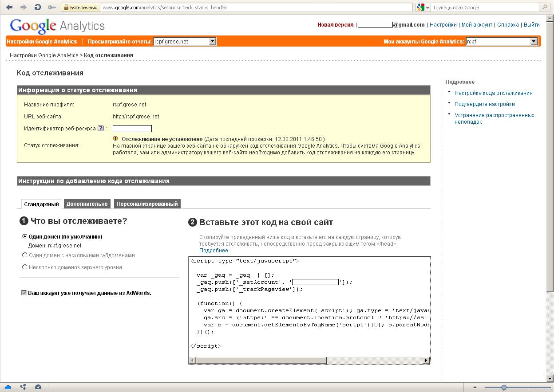Click the page vertical scrollbar up arrow
The image size is (554, 392).
[x=550, y=18]
